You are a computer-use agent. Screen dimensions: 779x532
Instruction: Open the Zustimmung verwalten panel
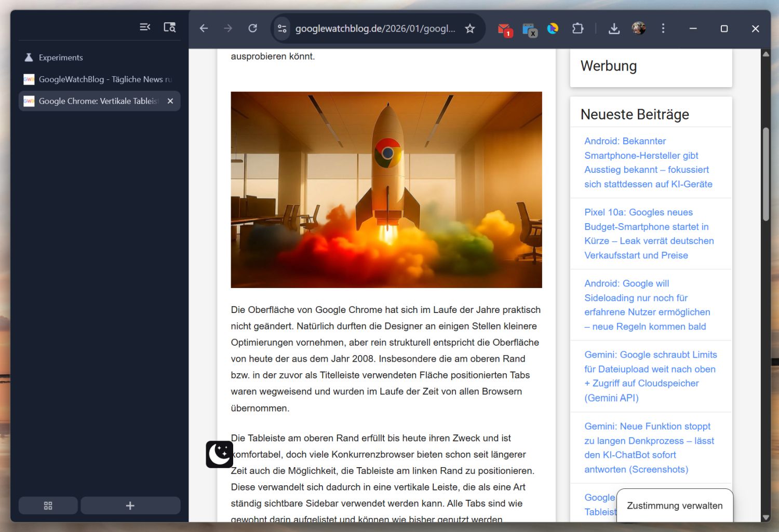pyautogui.click(x=674, y=505)
